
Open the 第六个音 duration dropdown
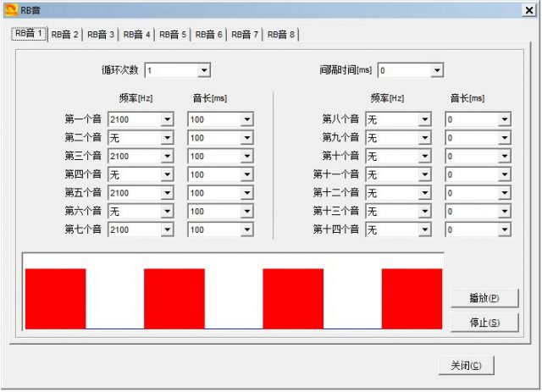coord(246,211)
